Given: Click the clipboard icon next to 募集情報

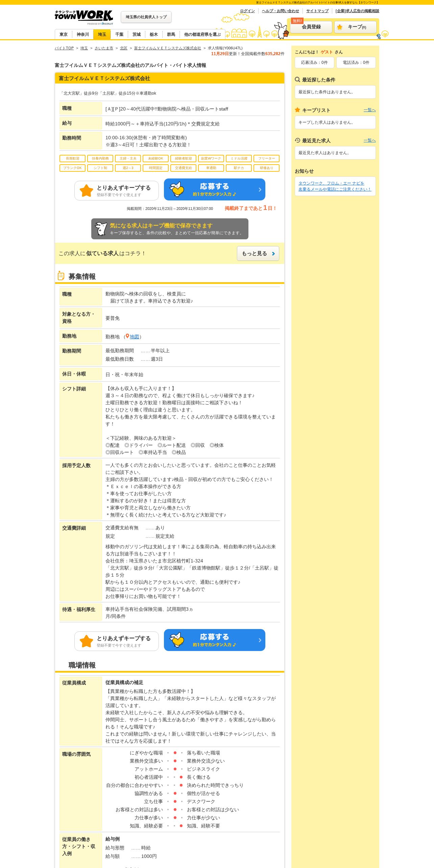Looking at the screenshot, I should coord(61,276).
